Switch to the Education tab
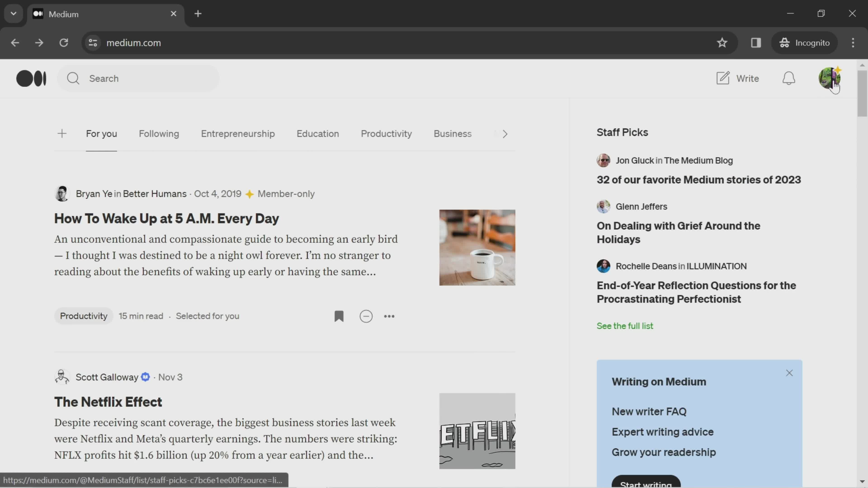 [318, 134]
